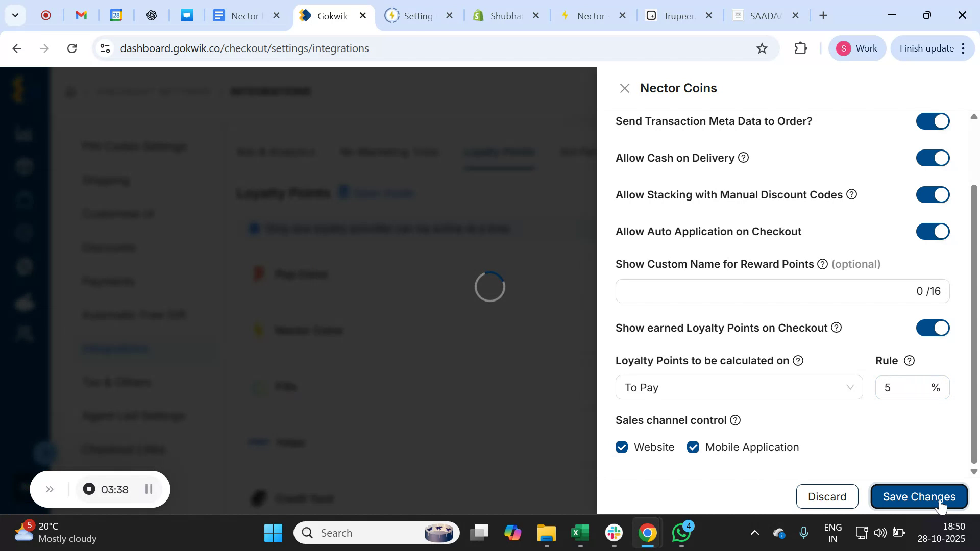Viewport: 980px width, 551px height.
Task: Open the browser Extensions icon
Action: [800, 48]
